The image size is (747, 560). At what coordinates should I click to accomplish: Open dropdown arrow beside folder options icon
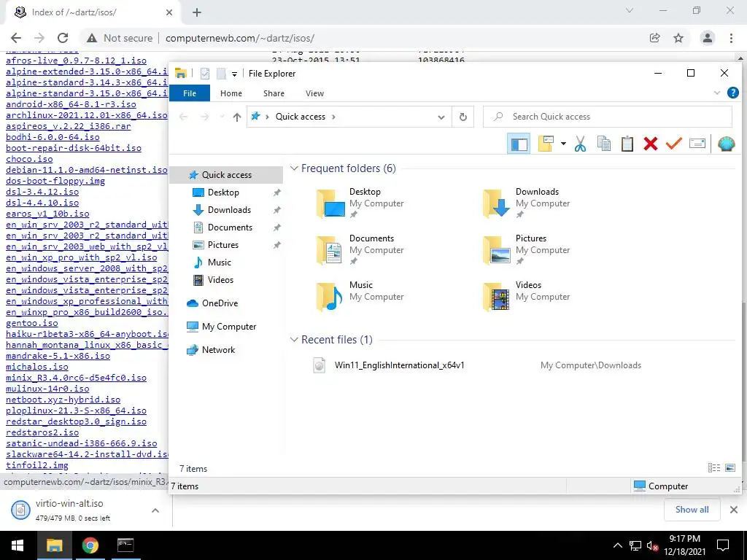(x=563, y=144)
